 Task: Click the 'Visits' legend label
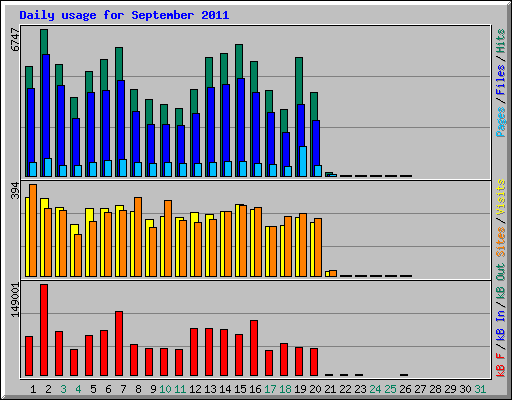500,197
